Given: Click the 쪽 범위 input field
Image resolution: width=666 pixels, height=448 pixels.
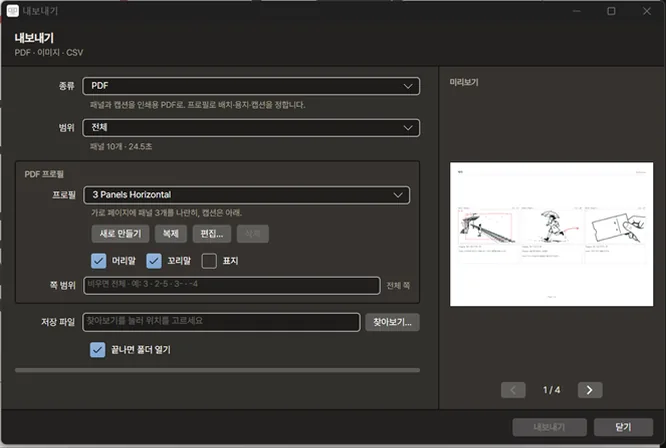Looking at the screenshot, I should pos(232,285).
